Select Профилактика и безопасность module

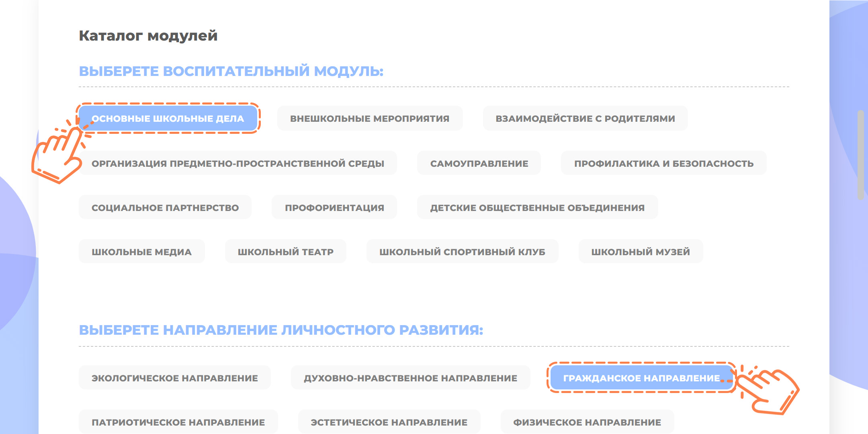click(663, 164)
